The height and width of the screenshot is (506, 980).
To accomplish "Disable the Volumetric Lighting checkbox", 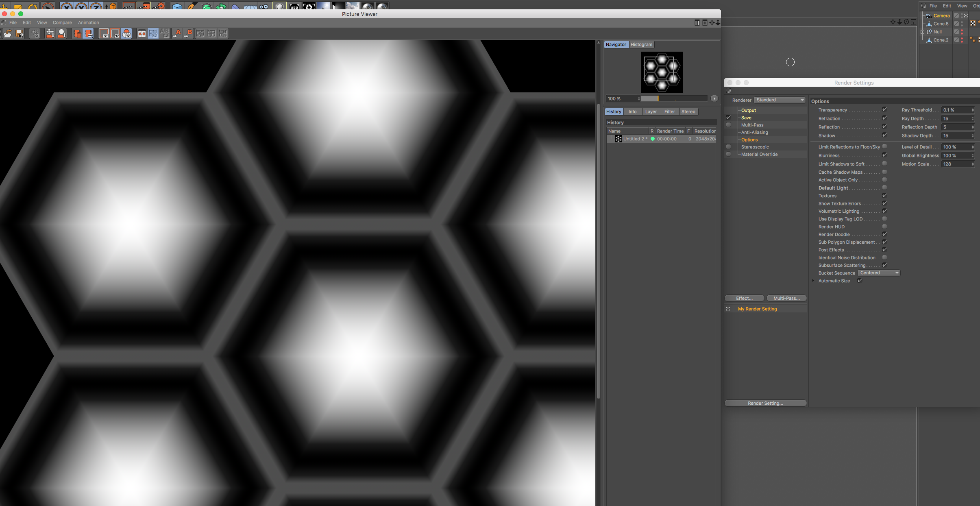I will [884, 211].
